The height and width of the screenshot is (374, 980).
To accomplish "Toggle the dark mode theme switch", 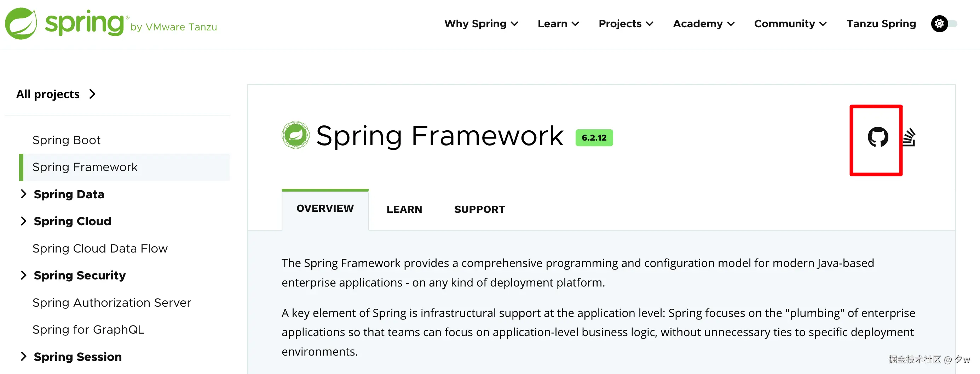I will pyautogui.click(x=944, y=24).
